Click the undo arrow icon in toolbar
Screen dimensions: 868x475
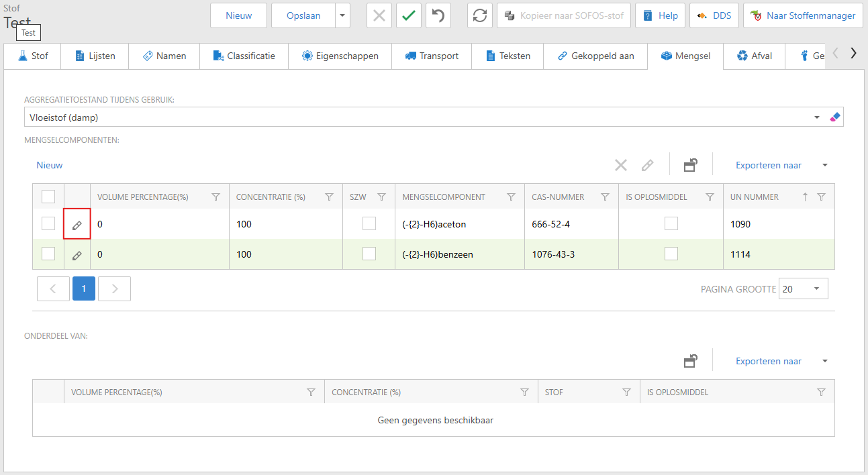tap(438, 15)
